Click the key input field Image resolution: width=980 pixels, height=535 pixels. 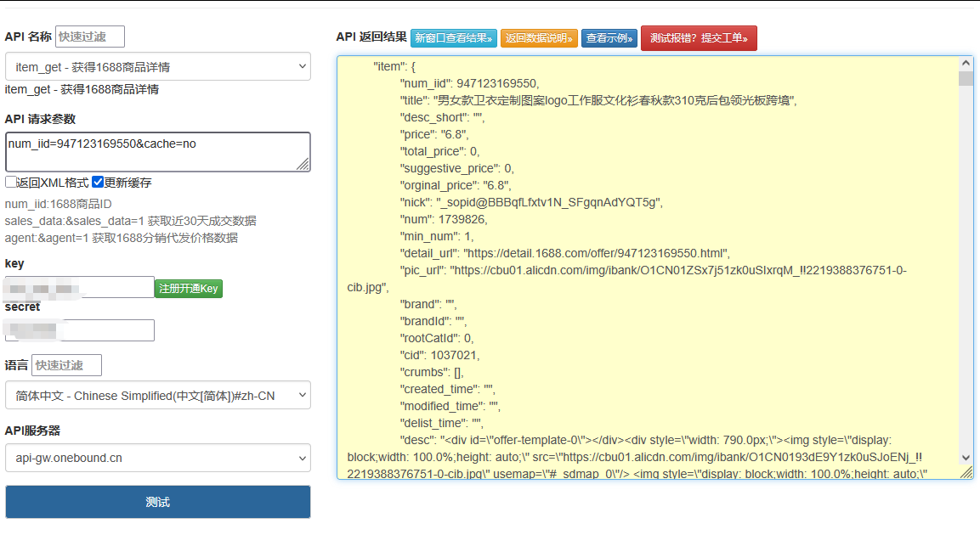[79, 288]
